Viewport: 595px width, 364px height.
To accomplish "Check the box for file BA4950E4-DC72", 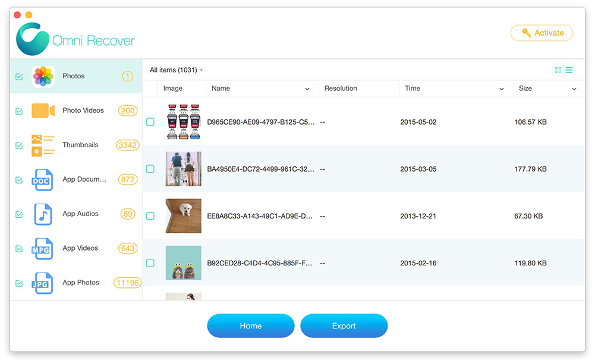I will pyautogui.click(x=150, y=169).
